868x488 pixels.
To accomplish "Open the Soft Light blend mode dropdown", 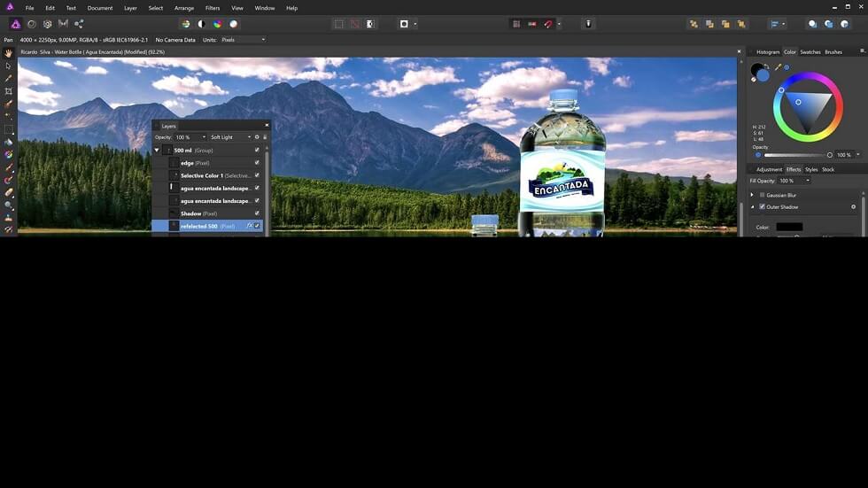I will pos(230,137).
